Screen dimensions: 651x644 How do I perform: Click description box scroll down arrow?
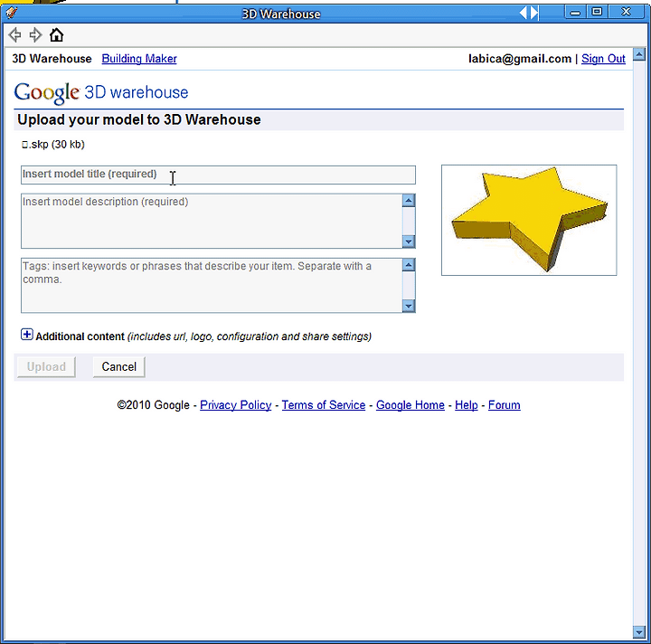[x=409, y=241]
